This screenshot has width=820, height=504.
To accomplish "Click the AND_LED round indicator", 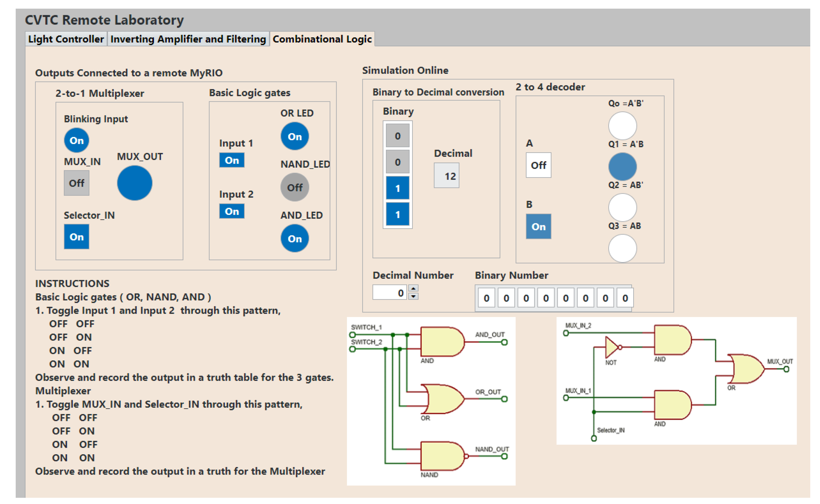I will [294, 238].
